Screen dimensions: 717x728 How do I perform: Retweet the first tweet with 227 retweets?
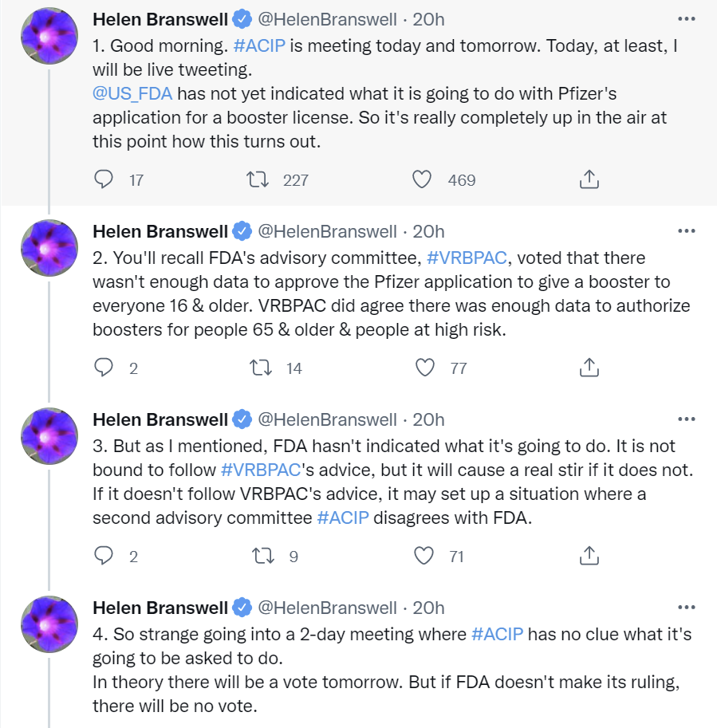coord(258,179)
